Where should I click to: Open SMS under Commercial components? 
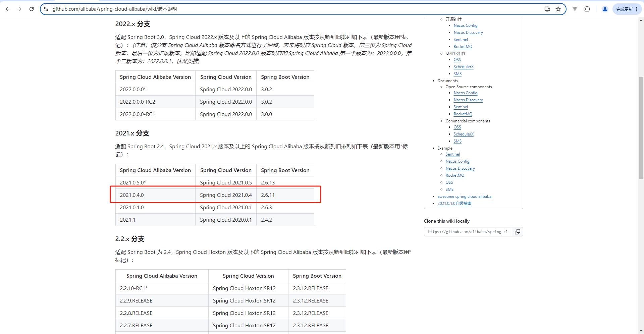[458, 141]
